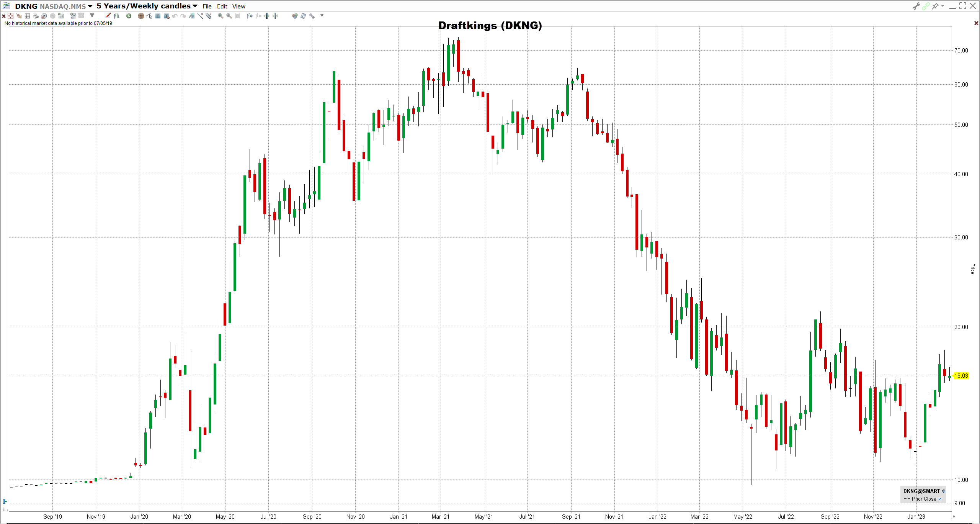Open title bar wrench configuration icon

pyautogui.click(x=916, y=6)
